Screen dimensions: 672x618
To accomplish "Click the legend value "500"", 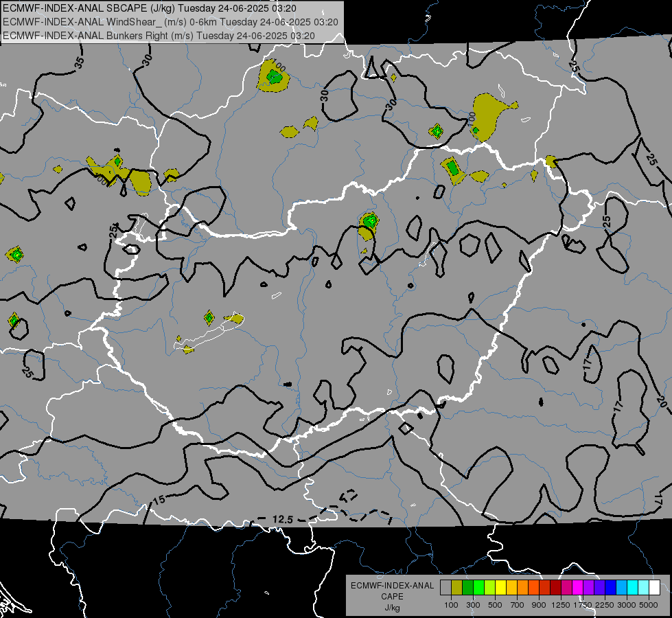I will pyautogui.click(x=495, y=605).
